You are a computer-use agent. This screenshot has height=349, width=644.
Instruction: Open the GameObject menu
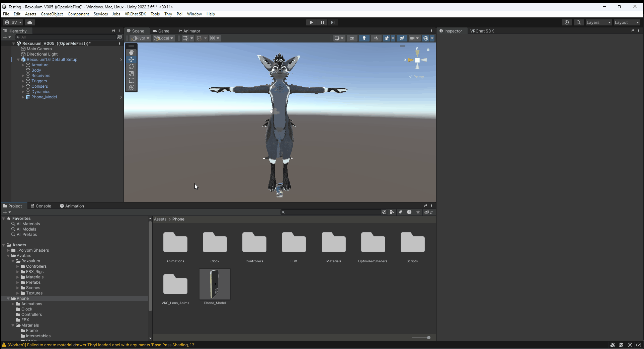(x=52, y=14)
